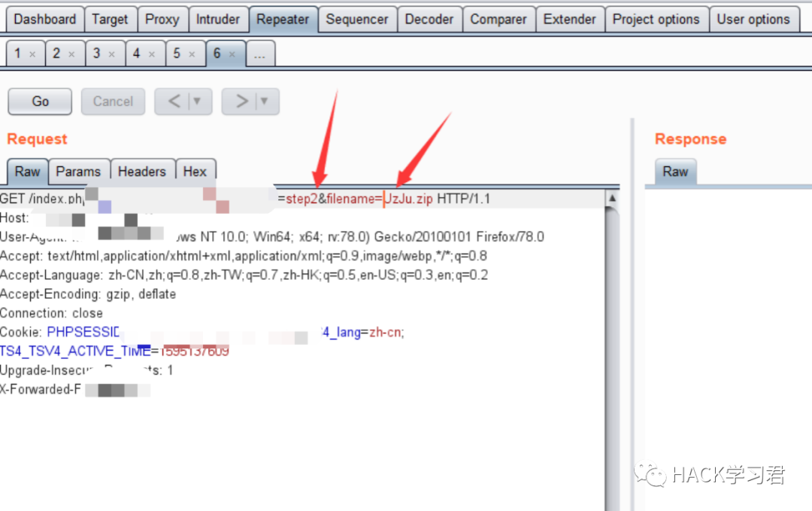
Task: Click the Accept-Language header line
Action: [x=244, y=275]
